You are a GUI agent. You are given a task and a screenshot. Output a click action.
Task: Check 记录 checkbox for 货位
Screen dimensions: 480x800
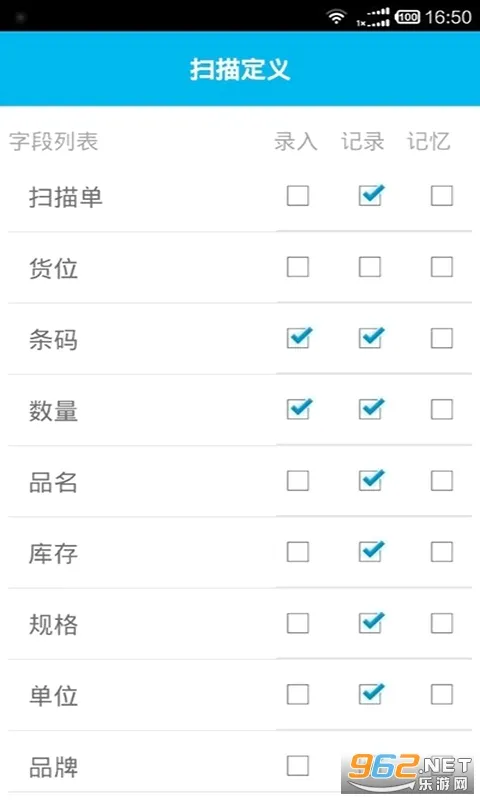click(370, 266)
